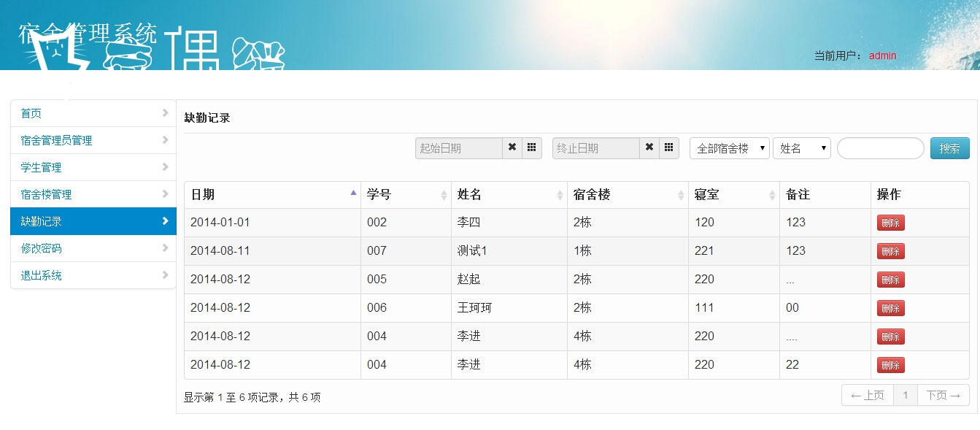The width and height of the screenshot is (980, 430).
Task: Delete 李进 record with remark 22
Action: 890,365
